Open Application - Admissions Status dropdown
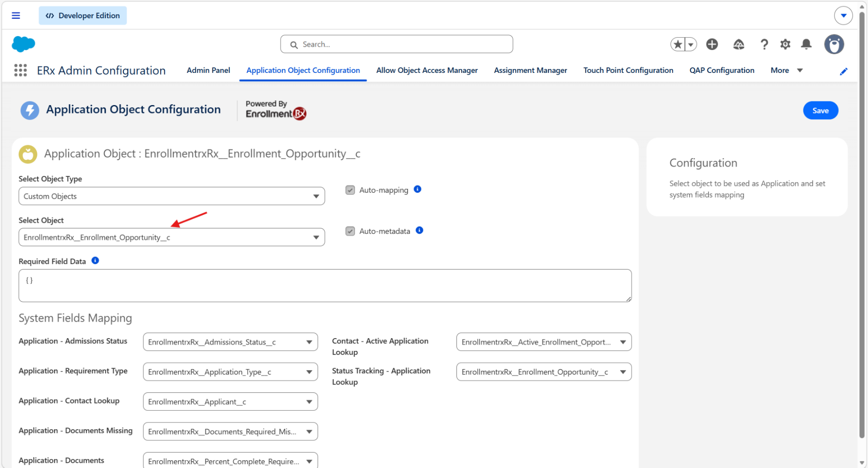The height and width of the screenshot is (468, 868). [x=231, y=342]
